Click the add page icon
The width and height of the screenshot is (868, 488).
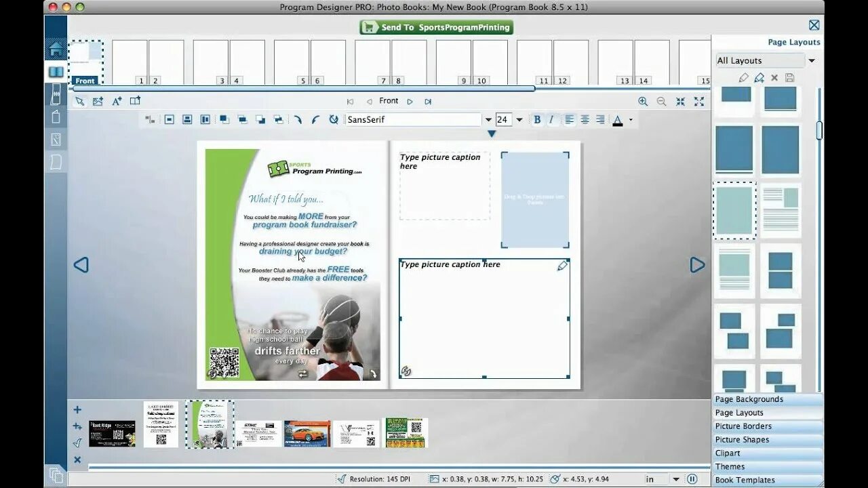tap(135, 101)
